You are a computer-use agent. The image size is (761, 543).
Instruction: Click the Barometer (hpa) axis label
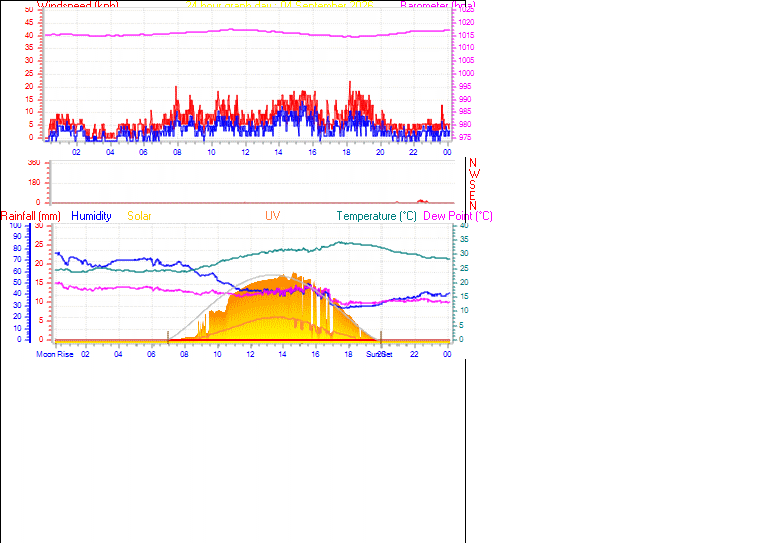click(438, 5)
